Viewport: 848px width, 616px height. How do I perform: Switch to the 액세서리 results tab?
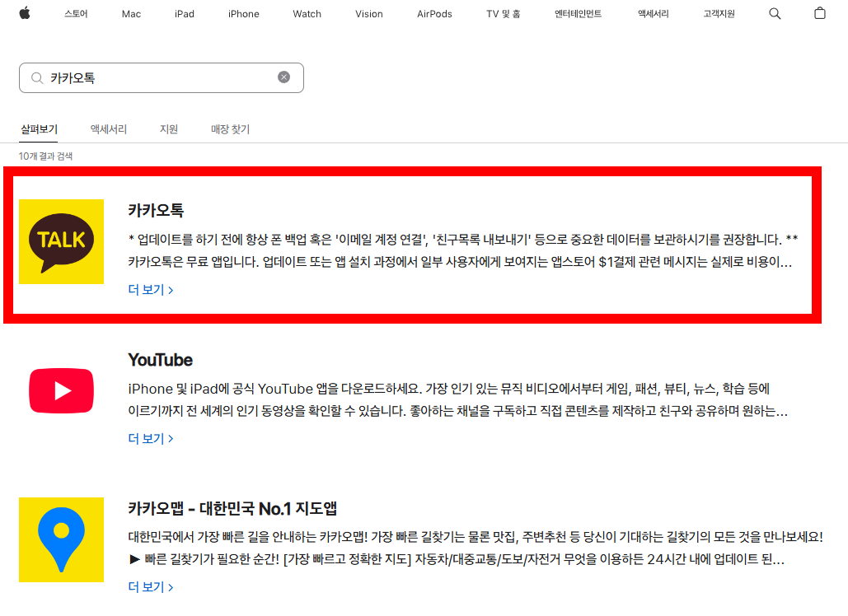pos(109,129)
